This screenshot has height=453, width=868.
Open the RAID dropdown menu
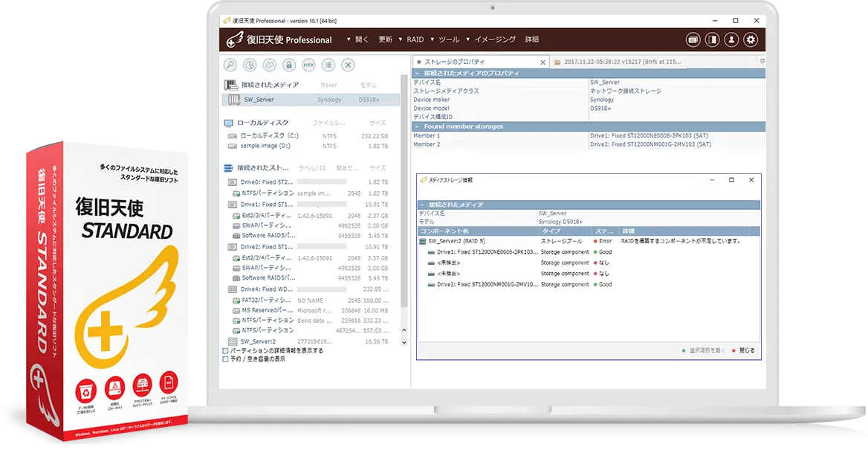coord(414,39)
